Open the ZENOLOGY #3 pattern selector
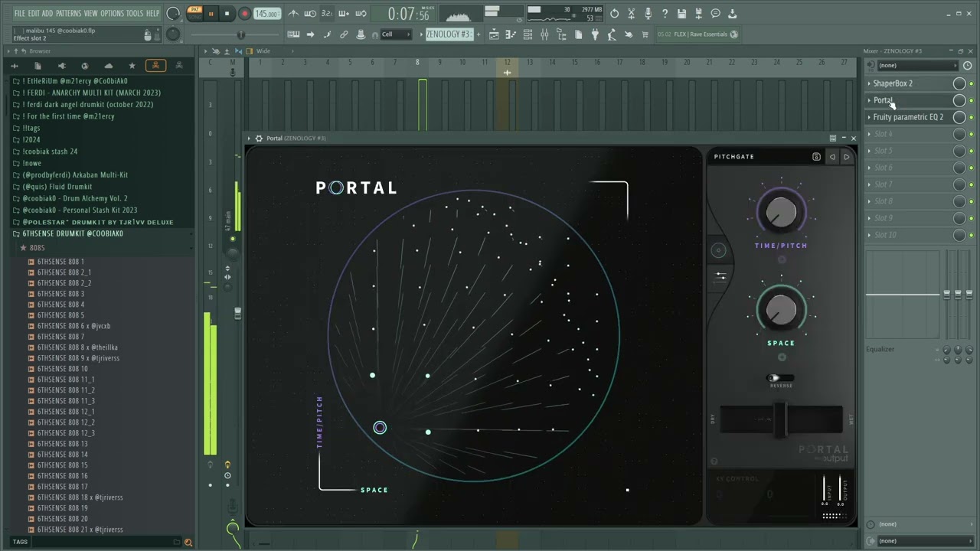 (450, 34)
